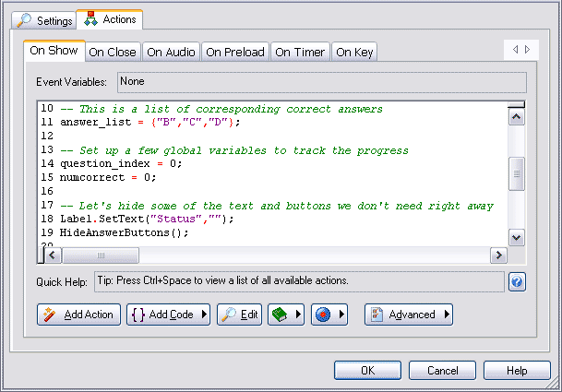The height and width of the screenshot is (392, 562).
Task: Click the comment on line 13
Action: point(234,150)
